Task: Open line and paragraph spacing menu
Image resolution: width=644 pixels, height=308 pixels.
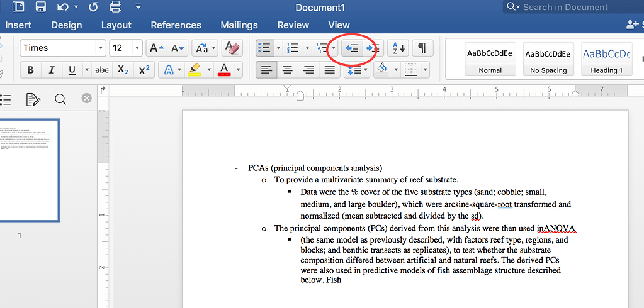Action: (356, 70)
